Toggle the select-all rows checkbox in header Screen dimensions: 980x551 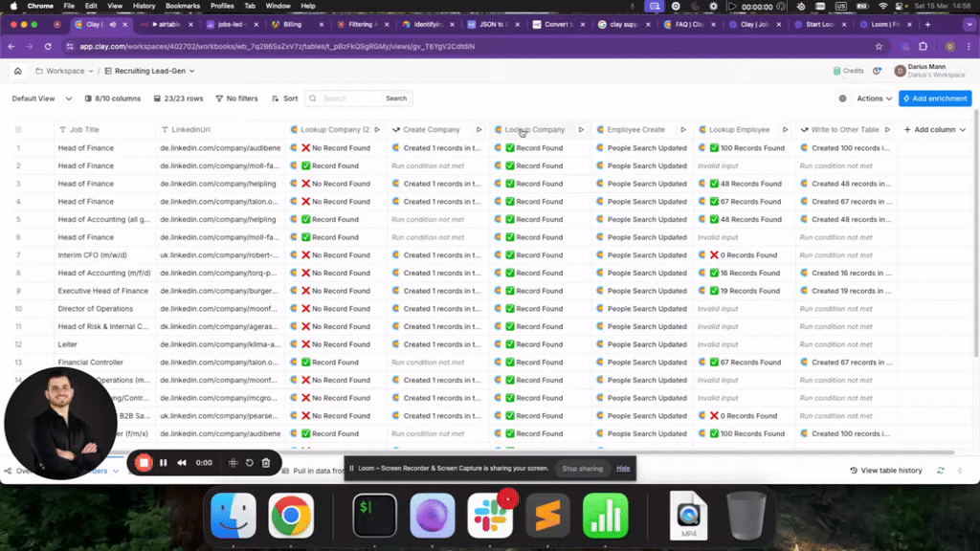click(x=17, y=129)
